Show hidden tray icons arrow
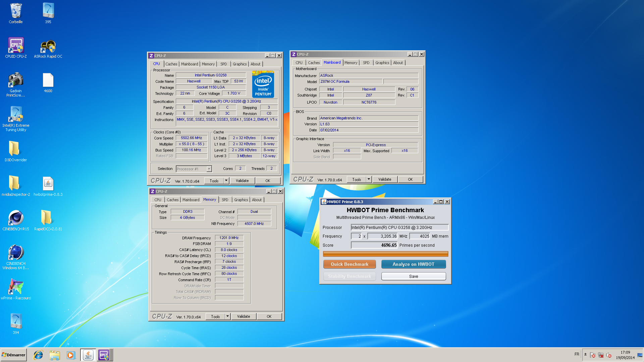The image size is (644, 362). tap(585, 355)
